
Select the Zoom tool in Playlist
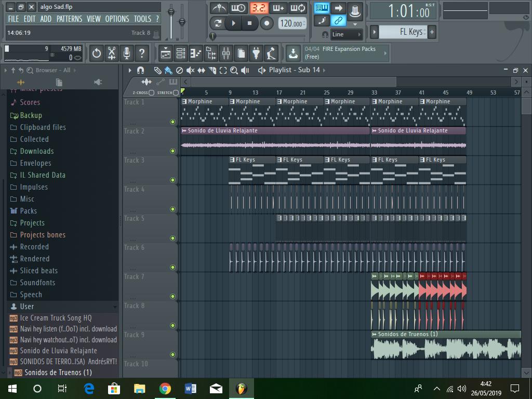(234, 70)
